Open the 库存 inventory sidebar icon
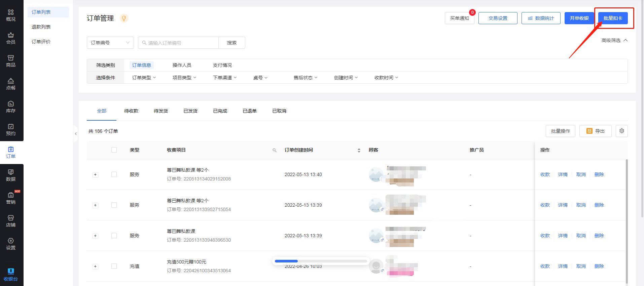Viewport: 644px width, 286px height. pyautogui.click(x=11, y=107)
